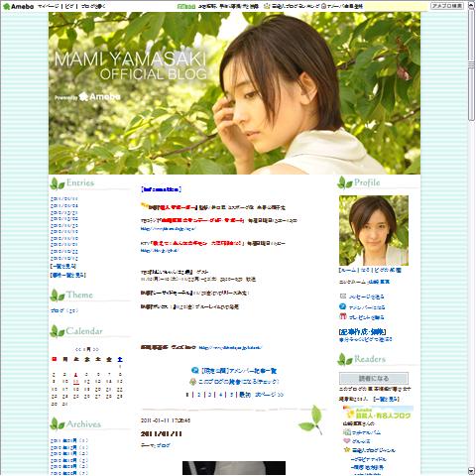Open the ピグの部屋 link under profile photo
This screenshot has width=476, height=476.
pyautogui.click(x=388, y=270)
